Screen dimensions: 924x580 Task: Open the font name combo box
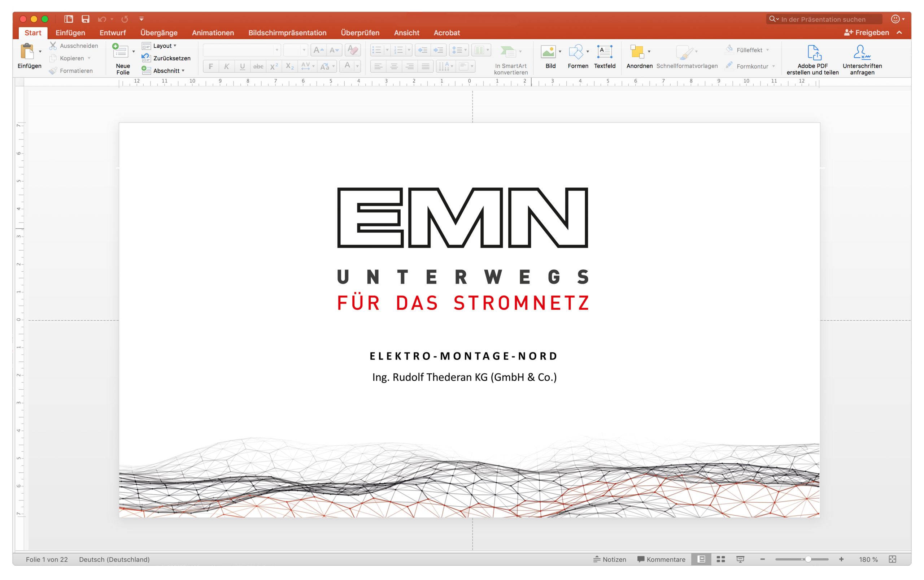[241, 50]
